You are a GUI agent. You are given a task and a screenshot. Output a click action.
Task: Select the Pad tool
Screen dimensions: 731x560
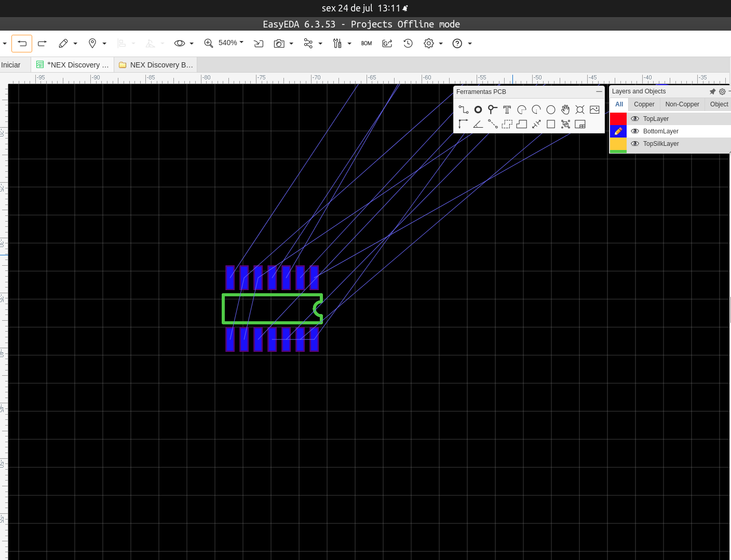point(478,110)
